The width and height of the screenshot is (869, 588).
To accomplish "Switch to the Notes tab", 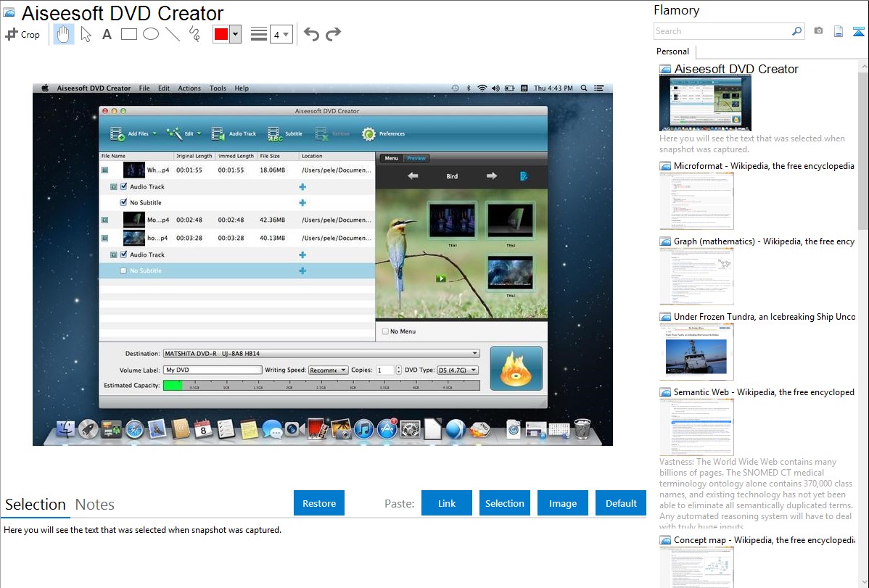I will click(95, 505).
